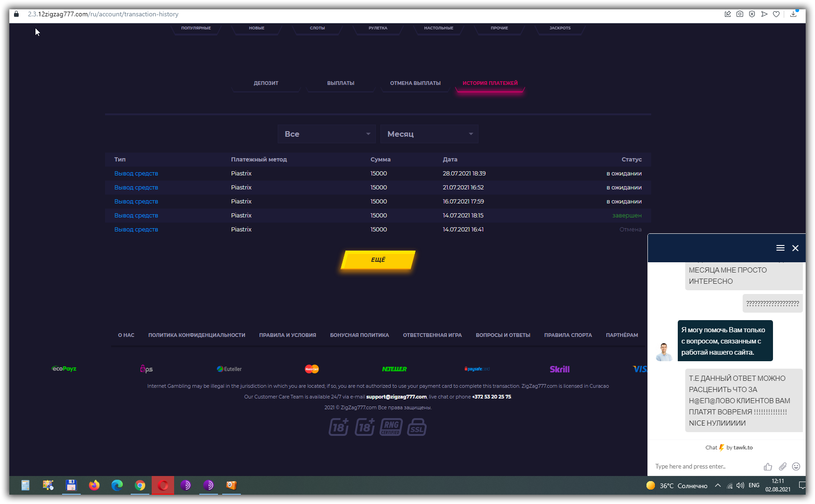Click the 'Отмена' status text
This screenshot has width=815, height=504.
631,229
